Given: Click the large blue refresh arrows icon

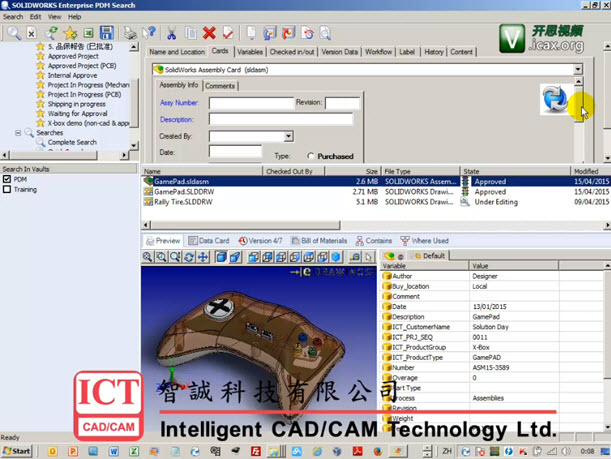Looking at the screenshot, I should (555, 99).
